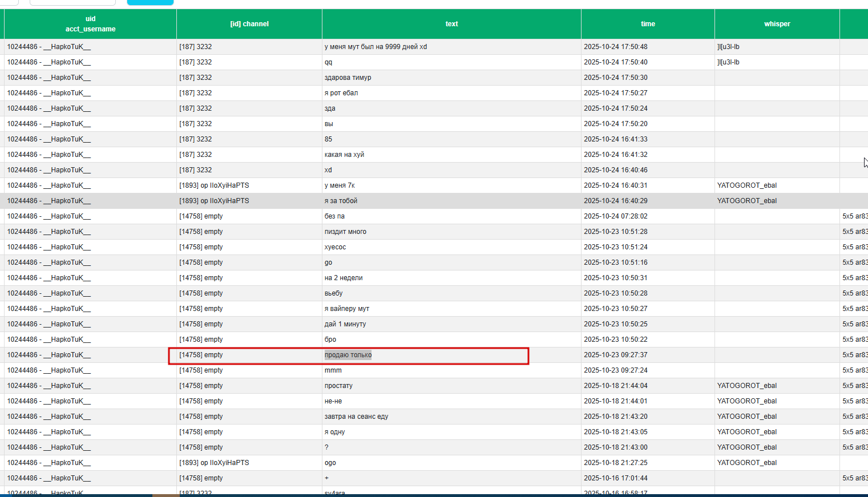Click the message "зда"
868x497 pixels.
point(330,108)
